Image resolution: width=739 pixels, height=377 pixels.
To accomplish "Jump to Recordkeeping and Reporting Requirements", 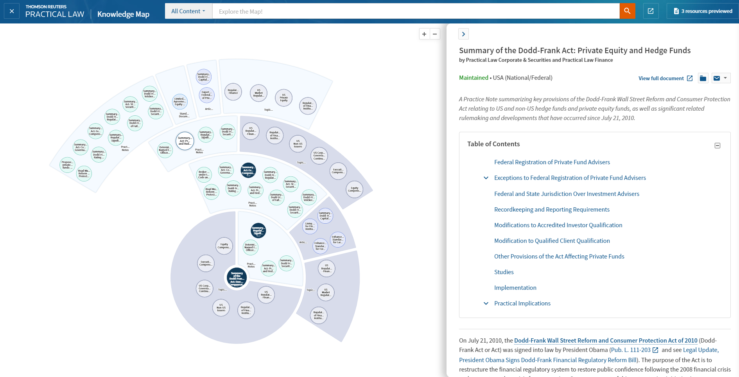I will pos(552,209).
